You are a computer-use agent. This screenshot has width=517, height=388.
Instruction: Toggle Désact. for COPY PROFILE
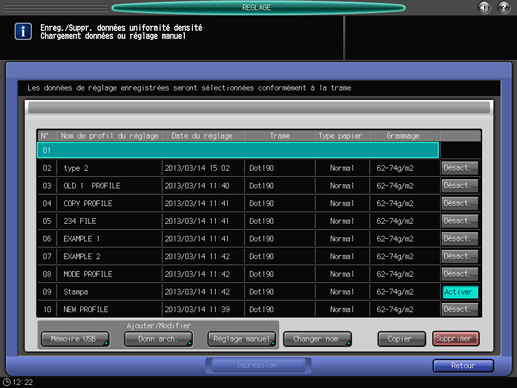[x=460, y=203]
